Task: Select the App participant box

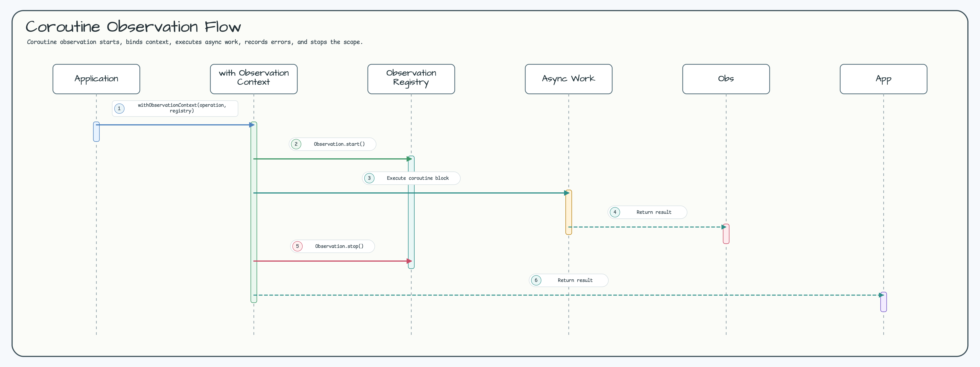Action: (x=884, y=79)
